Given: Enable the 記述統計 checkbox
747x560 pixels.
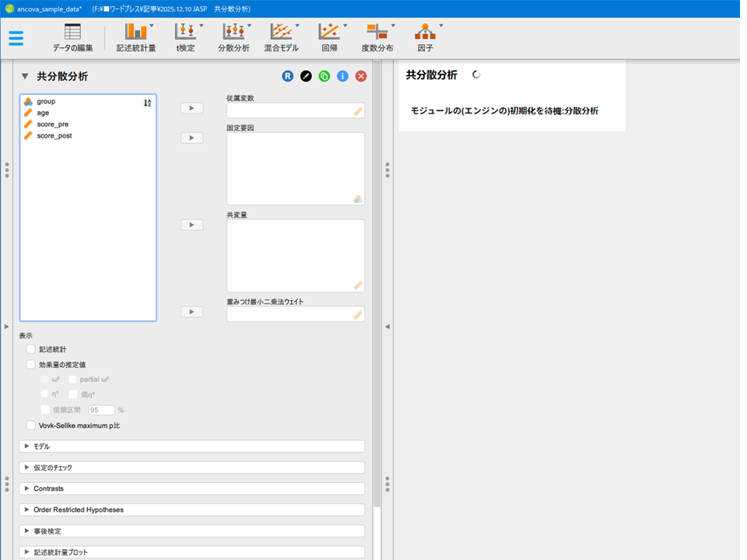Looking at the screenshot, I should click(x=32, y=349).
